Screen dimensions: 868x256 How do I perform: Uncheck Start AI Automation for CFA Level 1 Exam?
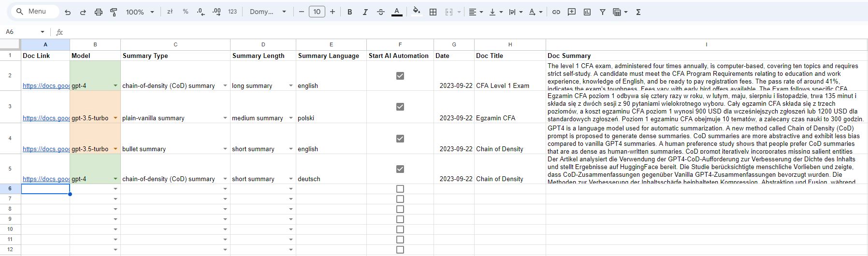coord(400,76)
